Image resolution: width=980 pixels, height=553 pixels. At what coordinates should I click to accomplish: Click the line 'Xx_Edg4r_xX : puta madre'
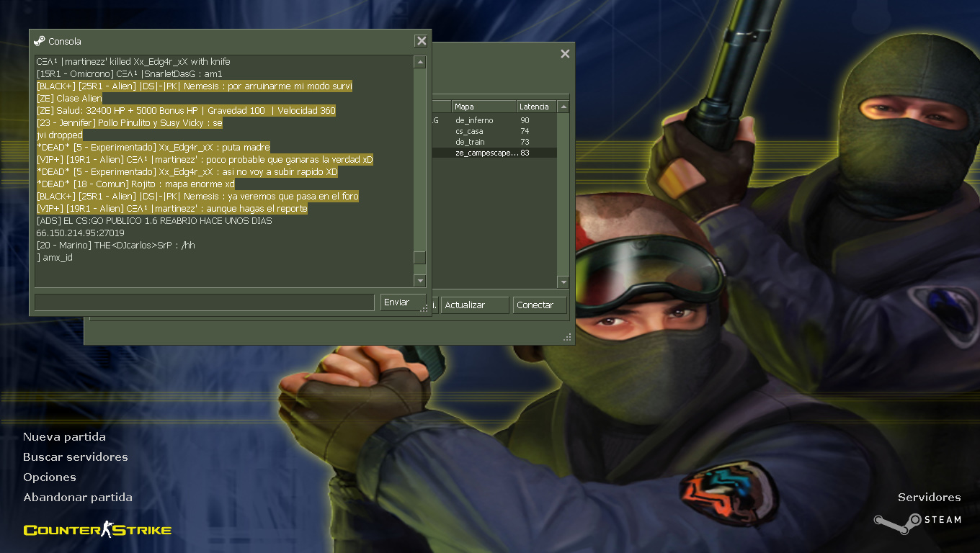click(x=153, y=148)
